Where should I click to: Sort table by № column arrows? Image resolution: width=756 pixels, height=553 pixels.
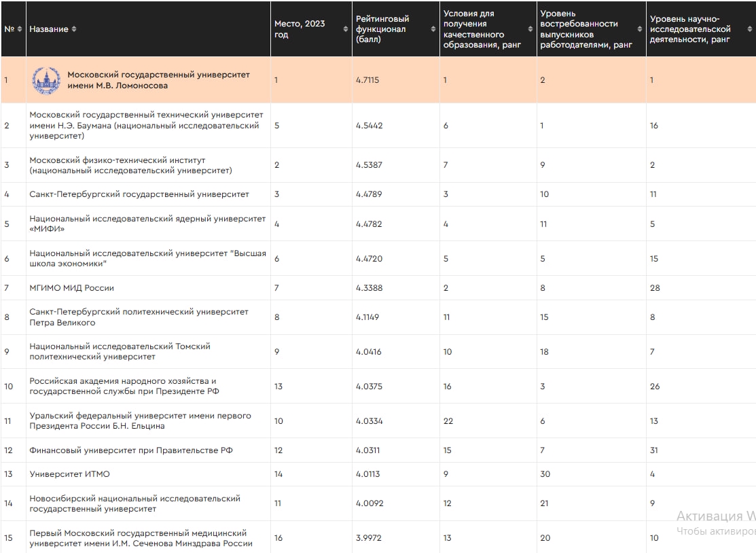click(20, 29)
